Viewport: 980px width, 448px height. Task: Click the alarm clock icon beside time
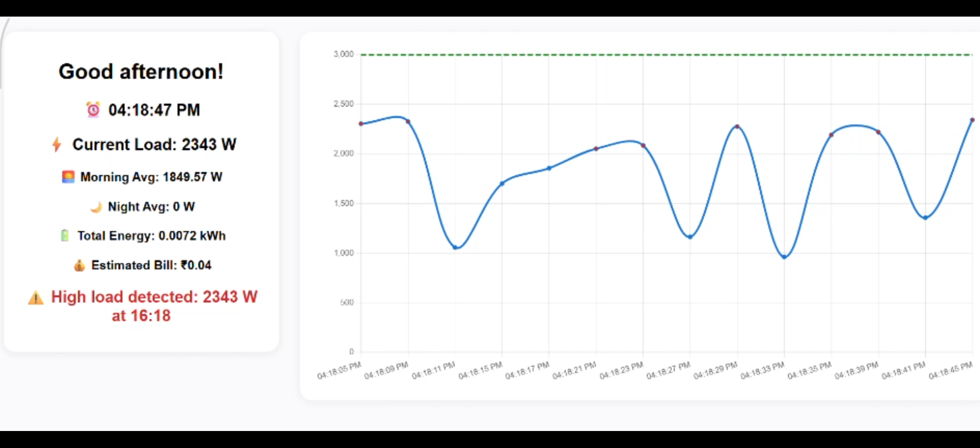[93, 110]
